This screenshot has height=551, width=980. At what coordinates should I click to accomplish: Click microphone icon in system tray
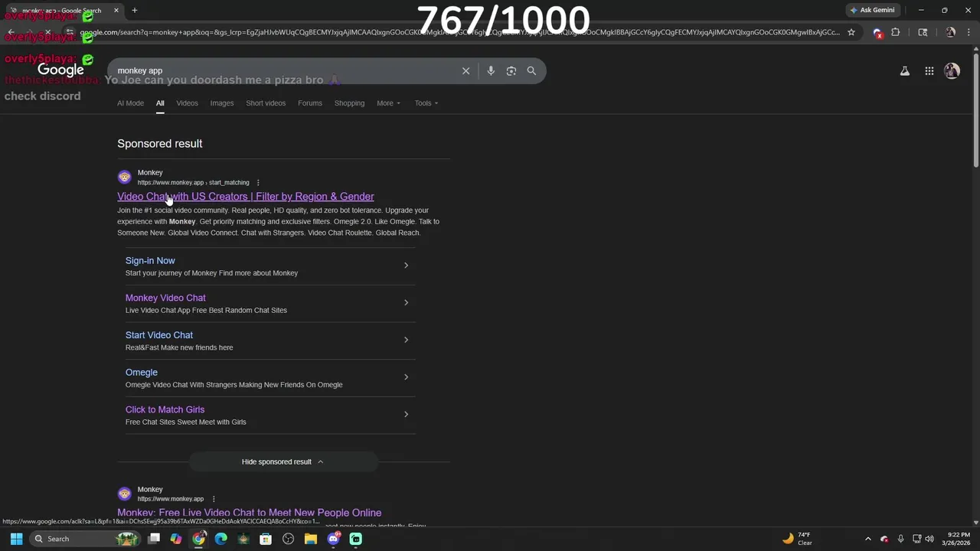coord(900,539)
